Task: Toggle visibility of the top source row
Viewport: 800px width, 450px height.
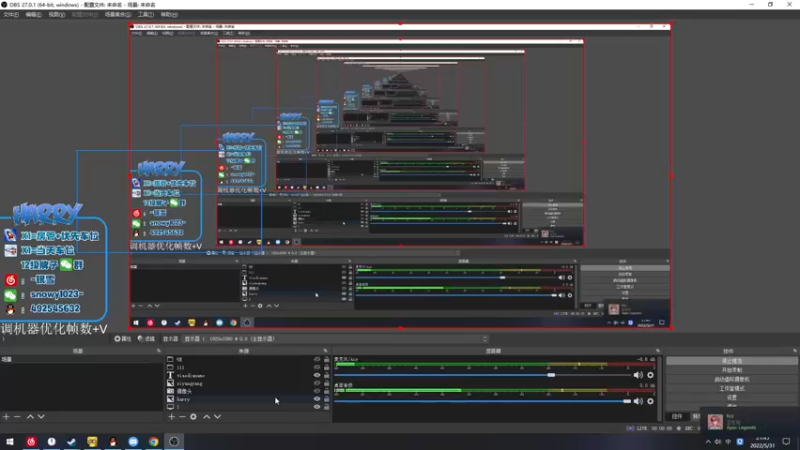Action: 317,360
